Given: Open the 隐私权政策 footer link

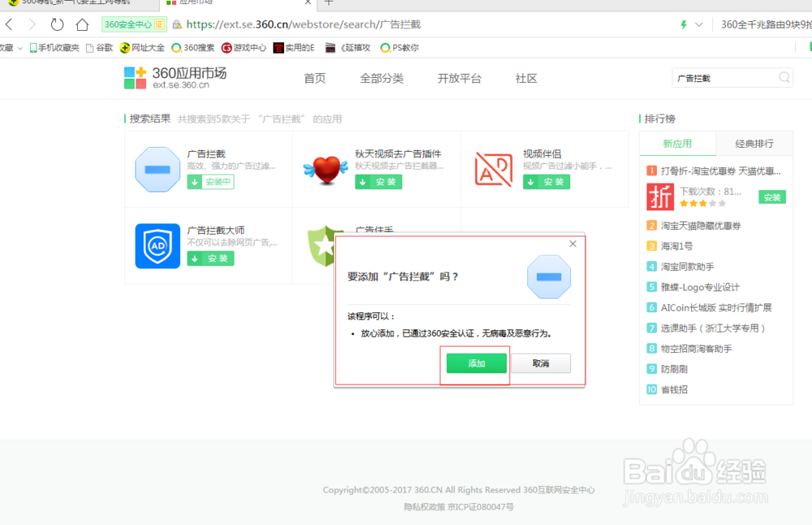Looking at the screenshot, I should [x=424, y=507].
